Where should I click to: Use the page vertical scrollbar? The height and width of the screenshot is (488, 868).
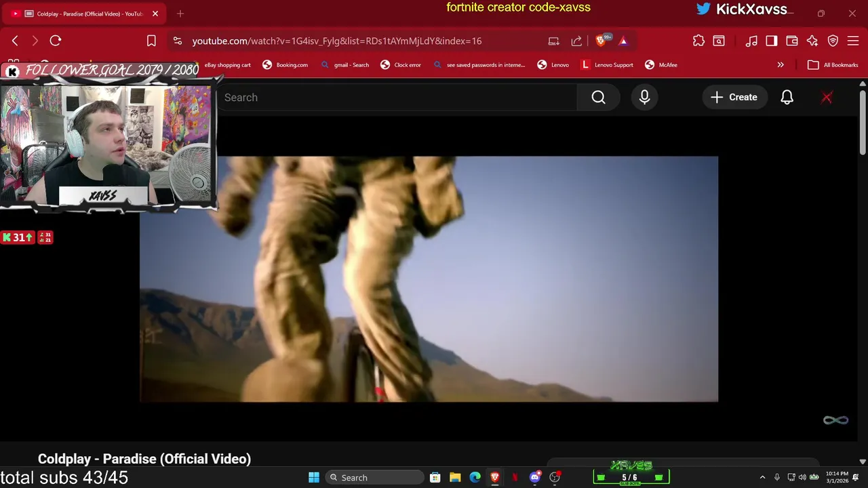pyautogui.click(x=862, y=122)
